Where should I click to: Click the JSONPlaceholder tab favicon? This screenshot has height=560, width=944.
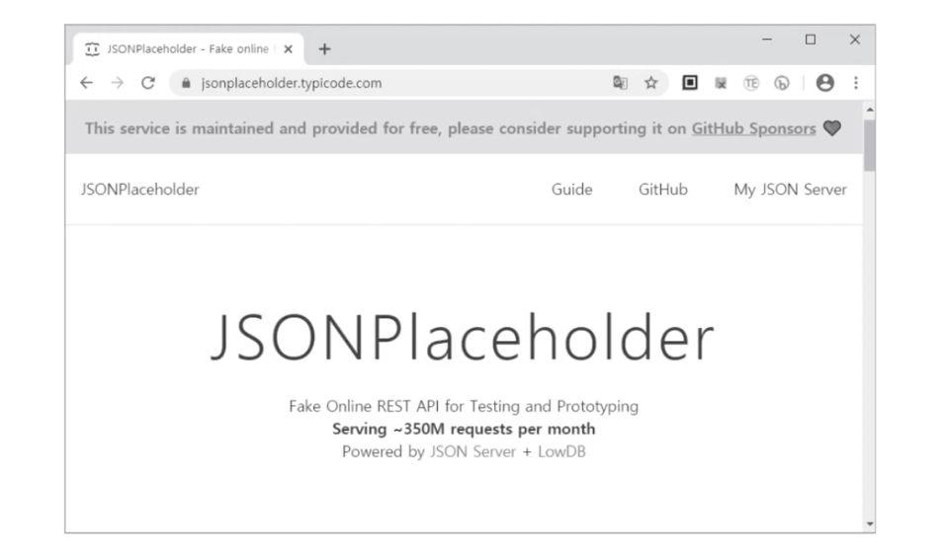point(92,49)
